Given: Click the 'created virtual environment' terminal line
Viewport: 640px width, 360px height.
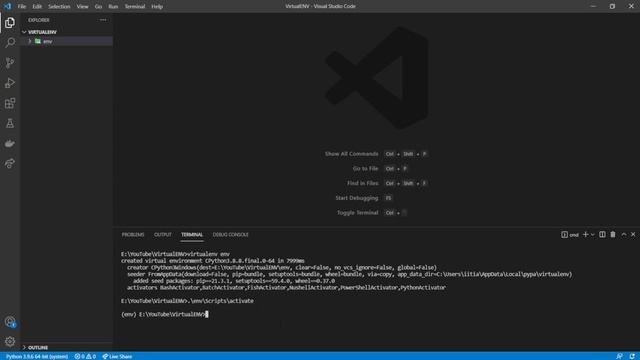Looking at the screenshot, I should 213,260.
